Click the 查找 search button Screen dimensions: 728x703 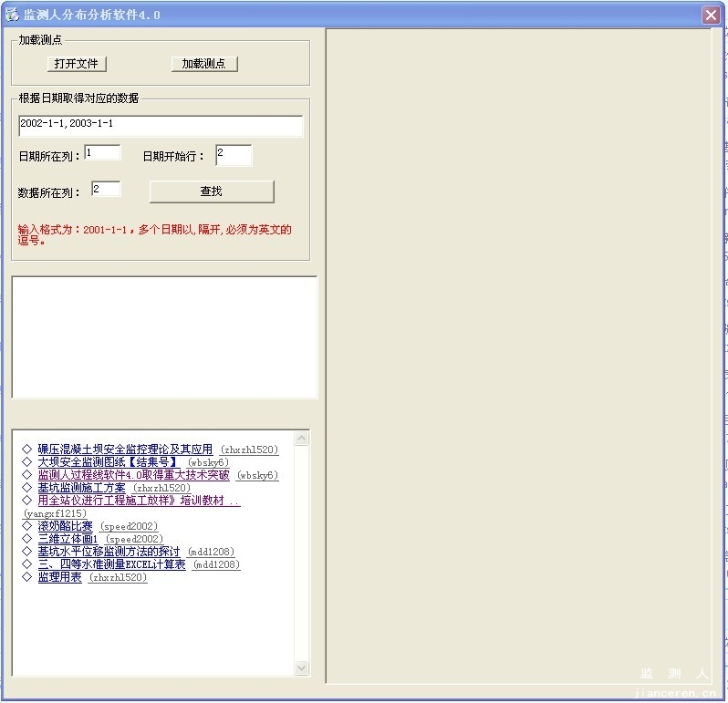pos(212,191)
